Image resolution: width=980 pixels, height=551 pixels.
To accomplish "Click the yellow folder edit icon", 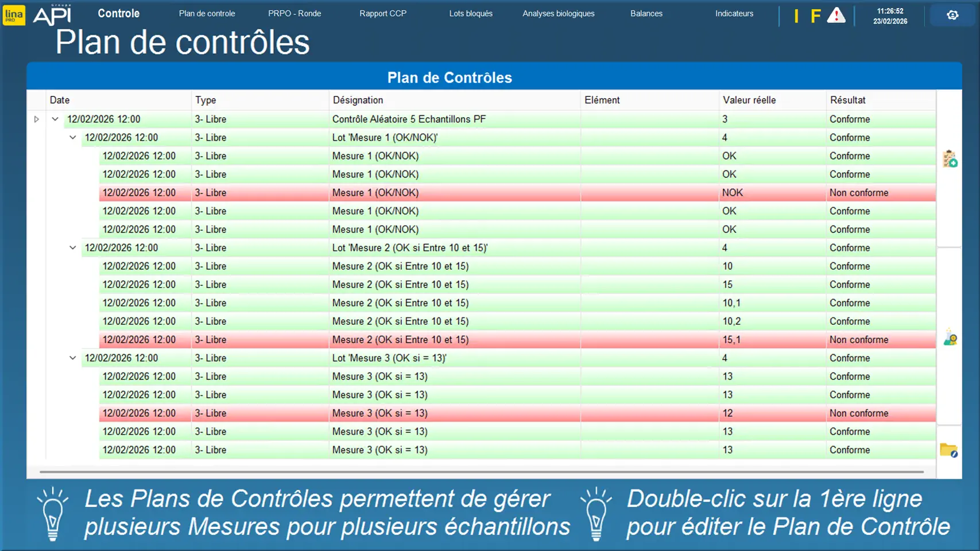I will 948,451.
